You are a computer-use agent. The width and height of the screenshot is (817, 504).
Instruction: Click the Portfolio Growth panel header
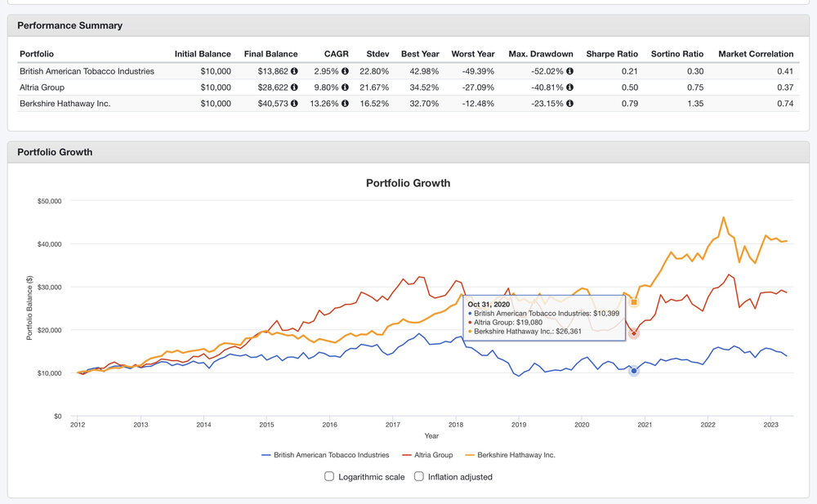coord(55,152)
